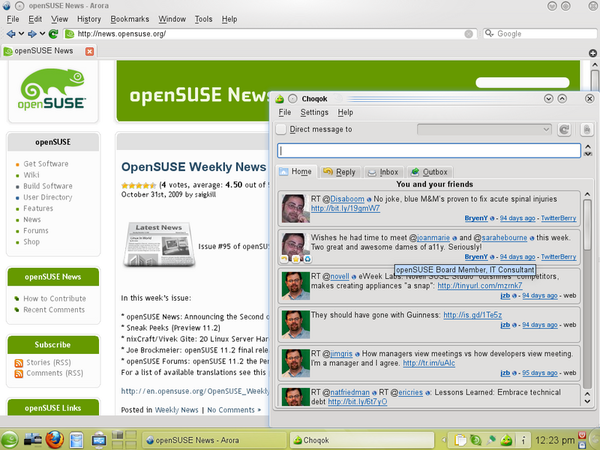600x450 pixels.
Task: Click the device icon next to the Kickoff menu
Action: click(x=33, y=439)
